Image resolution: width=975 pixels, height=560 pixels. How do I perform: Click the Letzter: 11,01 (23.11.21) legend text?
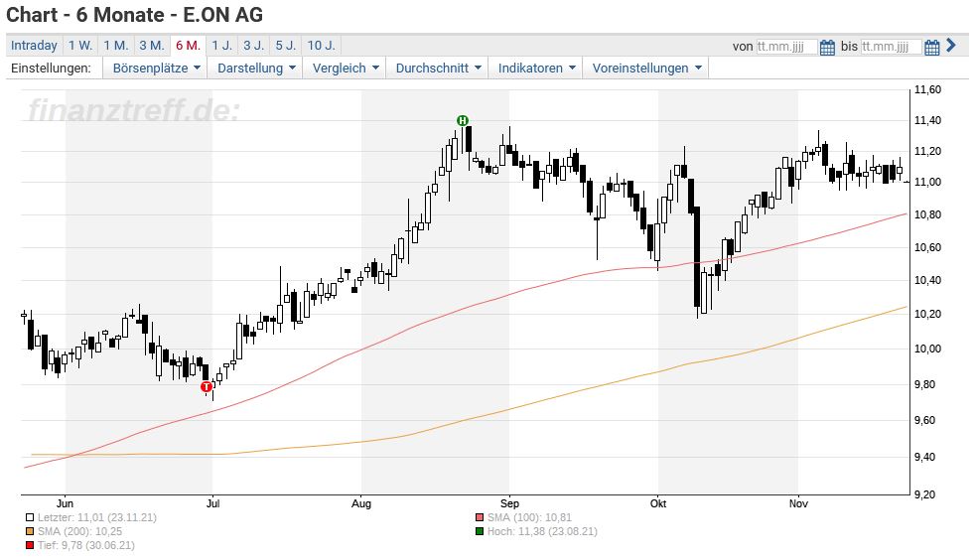tap(97, 517)
